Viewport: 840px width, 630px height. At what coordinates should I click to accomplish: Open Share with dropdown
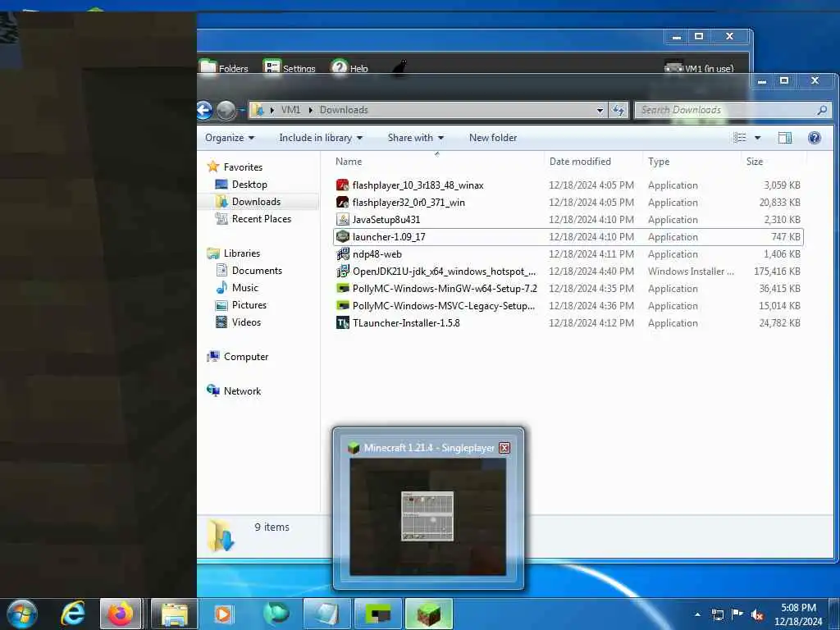416,138
